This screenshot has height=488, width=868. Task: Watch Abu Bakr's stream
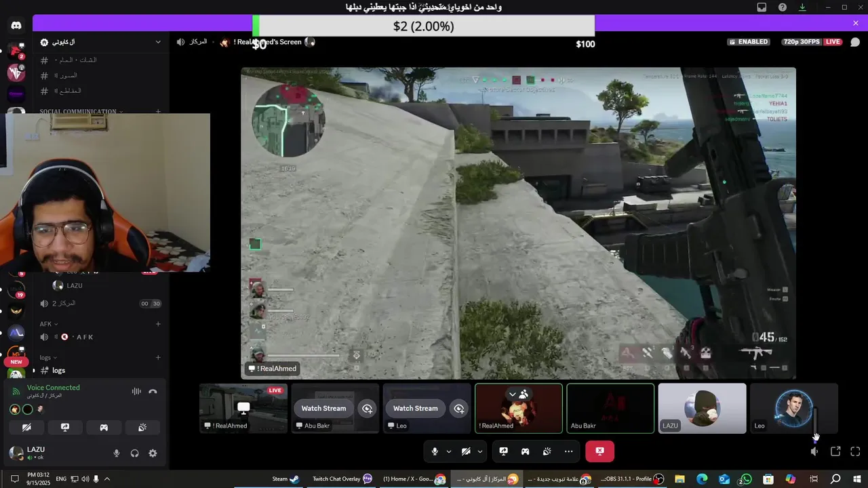pyautogui.click(x=323, y=409)
